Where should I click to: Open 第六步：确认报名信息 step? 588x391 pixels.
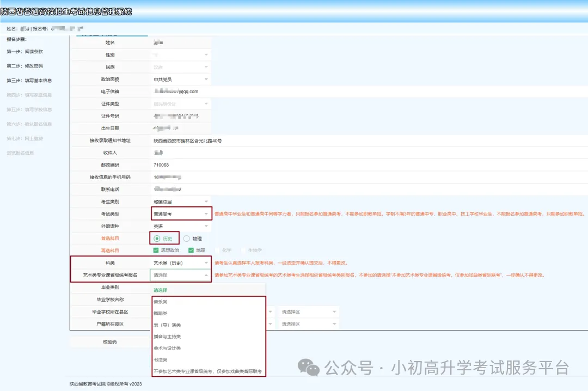29,124
